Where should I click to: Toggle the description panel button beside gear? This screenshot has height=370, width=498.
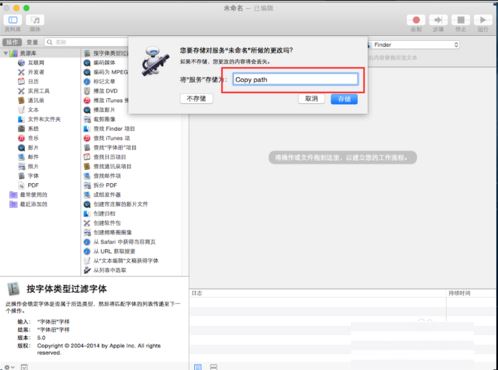[24, 367]
